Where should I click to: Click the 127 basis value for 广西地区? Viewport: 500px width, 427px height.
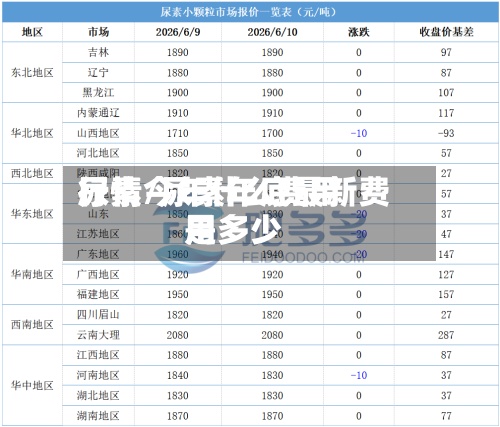(x=446, y=275)
